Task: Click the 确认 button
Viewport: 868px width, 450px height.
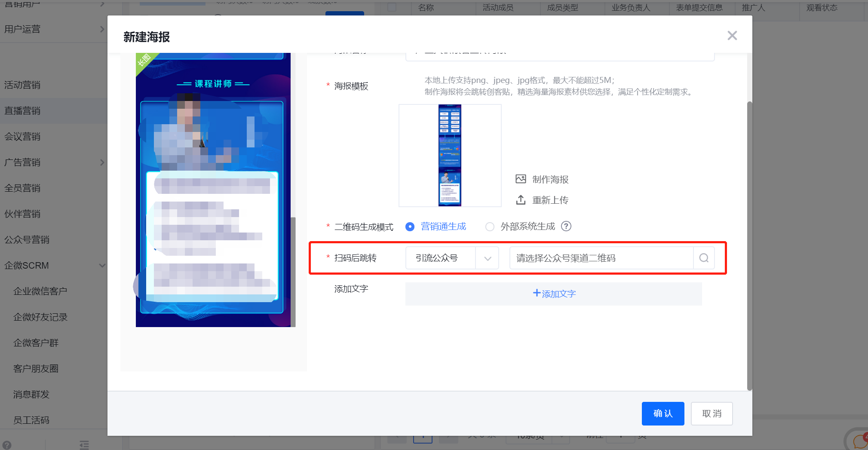Action: pos(663,413)
